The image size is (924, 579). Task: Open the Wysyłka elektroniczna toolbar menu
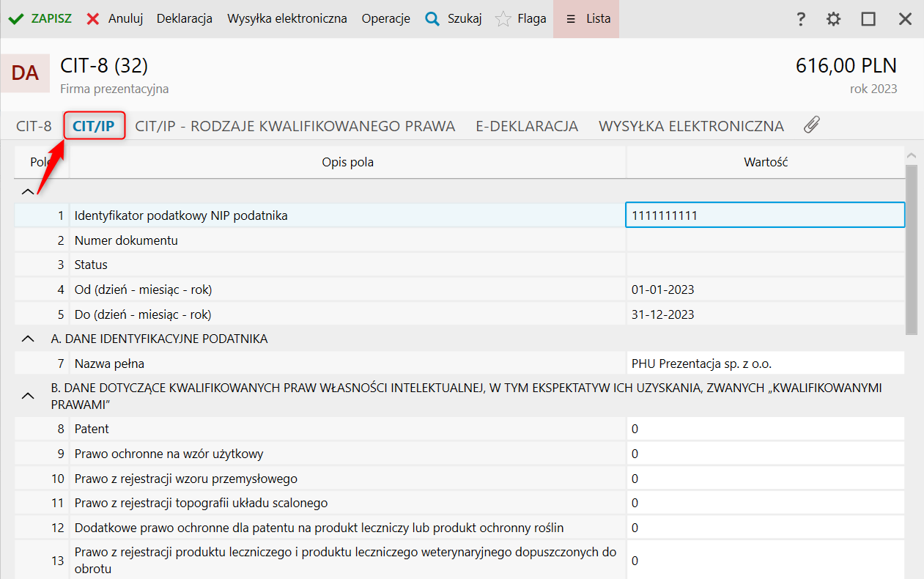pyautogui.click(x=287, y=19)
